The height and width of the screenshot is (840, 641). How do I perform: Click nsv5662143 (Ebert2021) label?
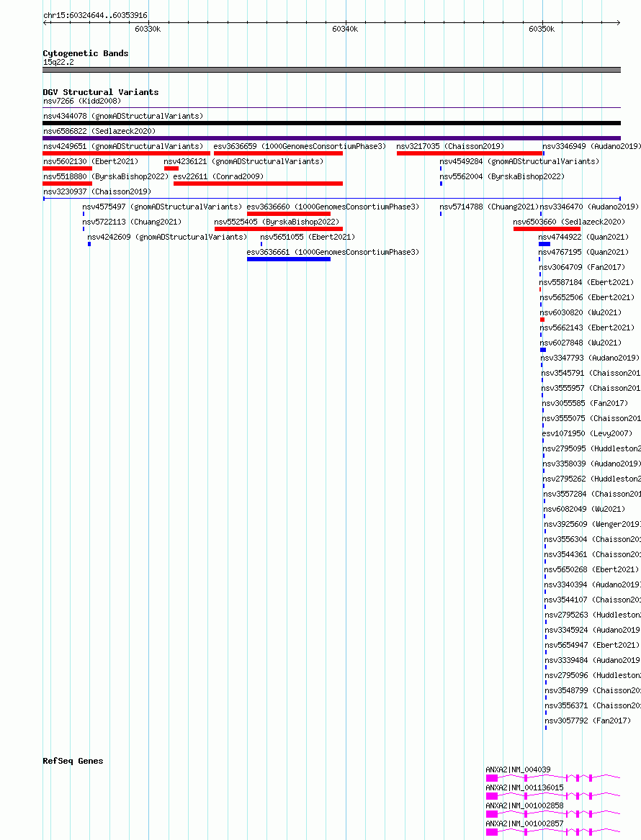tap(588, 328)
